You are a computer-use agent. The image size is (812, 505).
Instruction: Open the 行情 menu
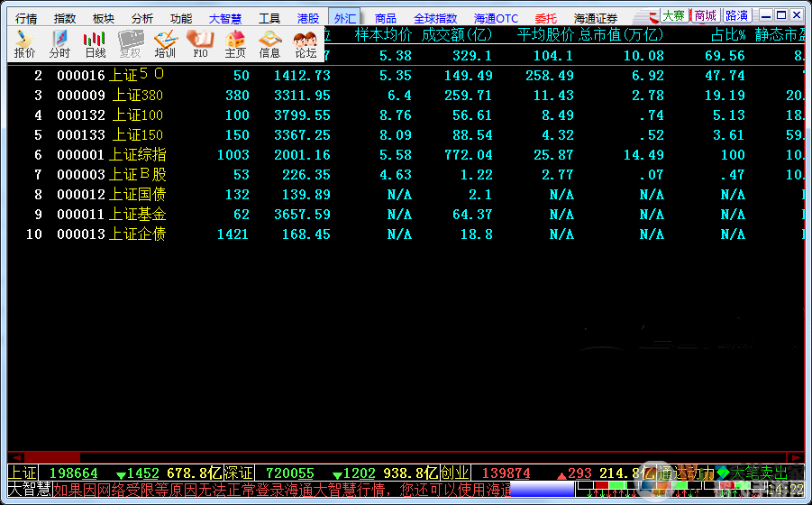26,18
